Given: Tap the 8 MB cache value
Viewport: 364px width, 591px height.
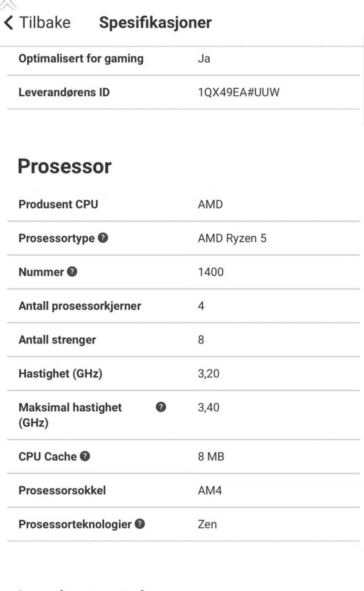Looking at the screenshot, I should (x=211, y=456).
